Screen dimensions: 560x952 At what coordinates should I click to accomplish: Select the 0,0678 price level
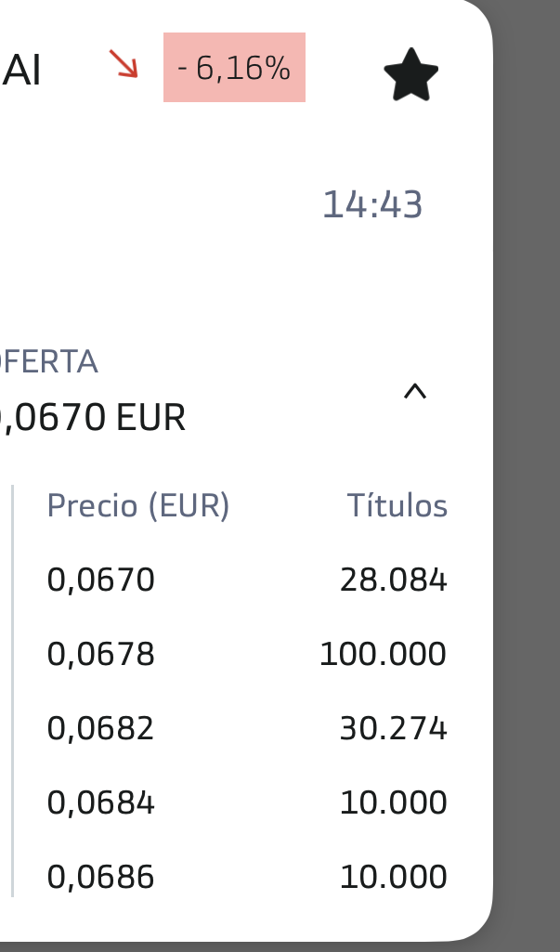(x=100, y=655)
